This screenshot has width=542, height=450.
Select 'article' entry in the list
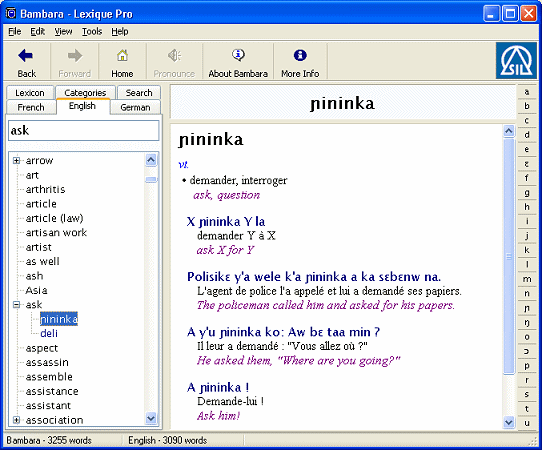pyautogui.click(x=41, y=204)
